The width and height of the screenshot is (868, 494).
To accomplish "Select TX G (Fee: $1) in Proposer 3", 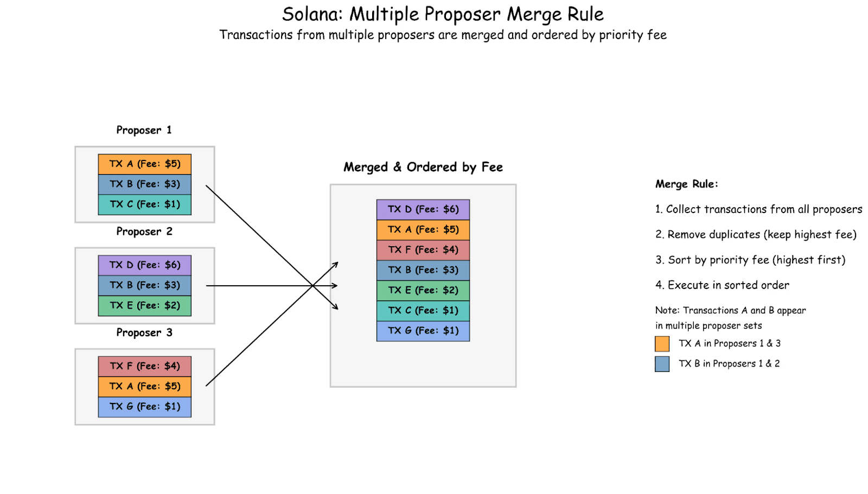I will click(145, 407).
